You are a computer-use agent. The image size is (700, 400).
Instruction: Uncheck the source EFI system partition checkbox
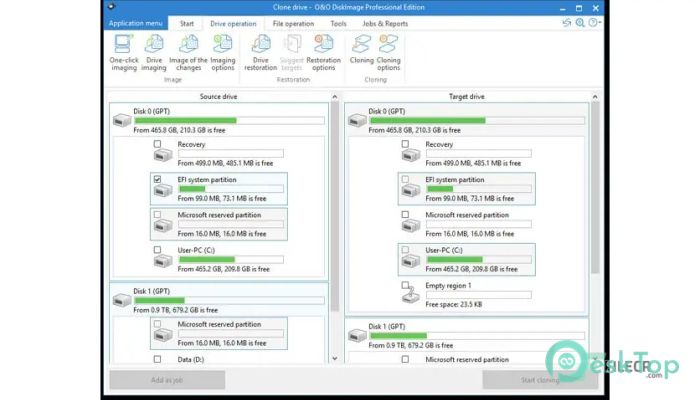[x=158, y=179]
